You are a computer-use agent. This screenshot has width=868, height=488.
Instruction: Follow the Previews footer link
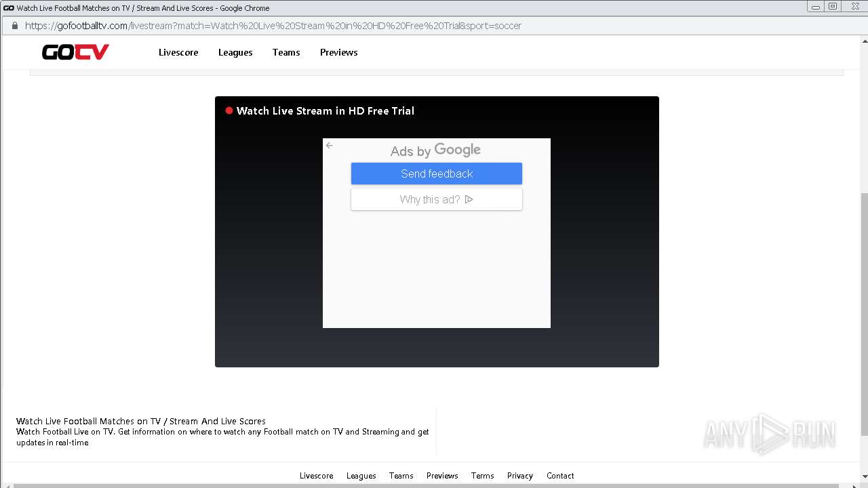[x=442, y=476]
